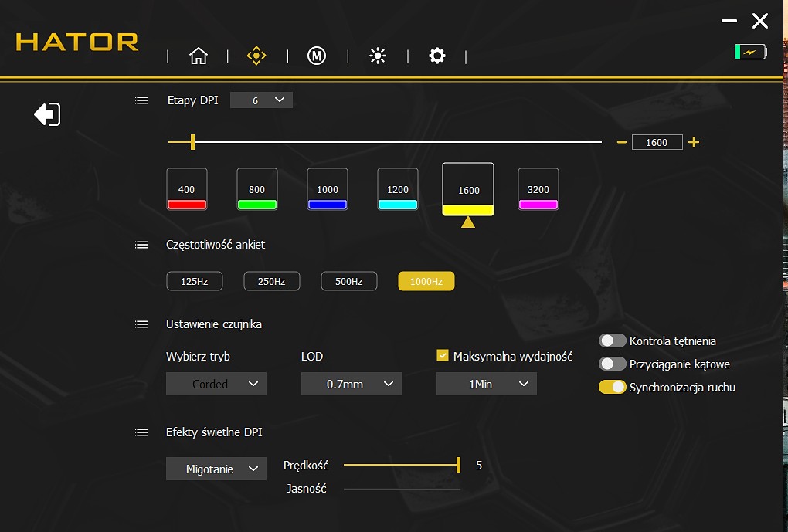Select the 500Hz frequency option
The image size is (788, 532).
[348, 281]
